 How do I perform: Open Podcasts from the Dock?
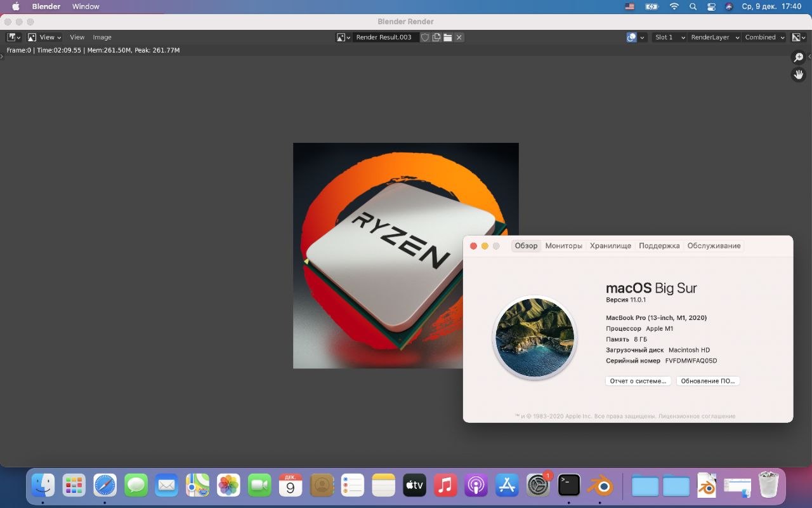click(x=476, y=486)
